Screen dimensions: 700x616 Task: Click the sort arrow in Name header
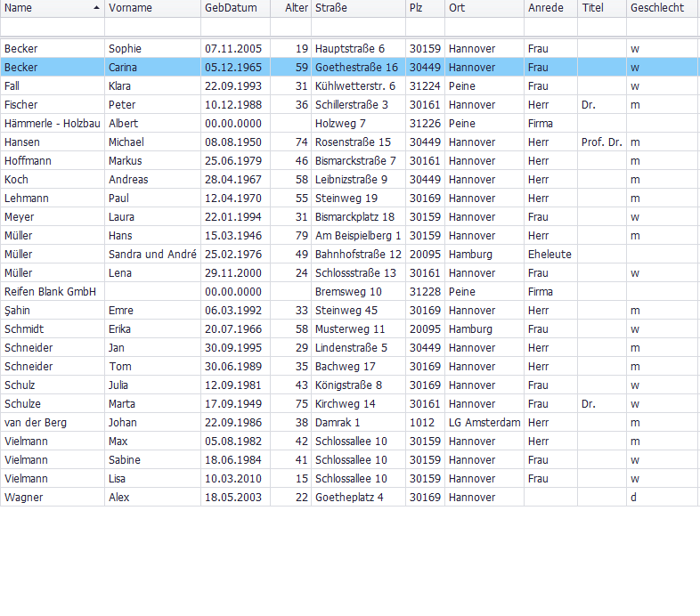tap(96, 8)
